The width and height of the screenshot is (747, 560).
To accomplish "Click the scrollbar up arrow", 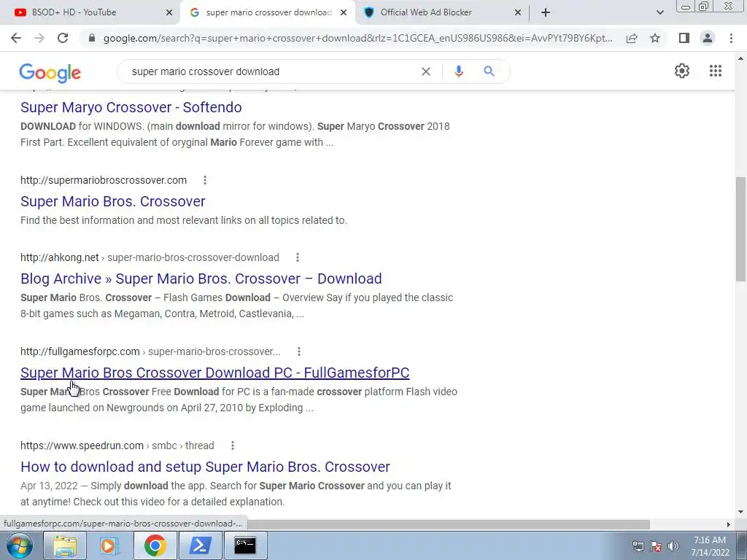I will pyautogui.click(x=741, y=58).
